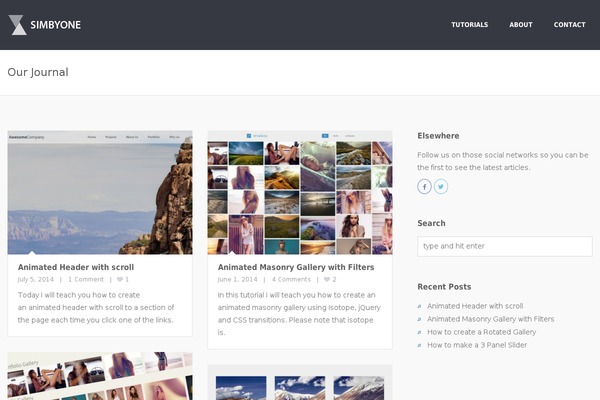Open Animated Masonry Gallery with Filters post title
The height and width of the screenshot is (400, 600).
pyautogui.click(x=296, y=267)
